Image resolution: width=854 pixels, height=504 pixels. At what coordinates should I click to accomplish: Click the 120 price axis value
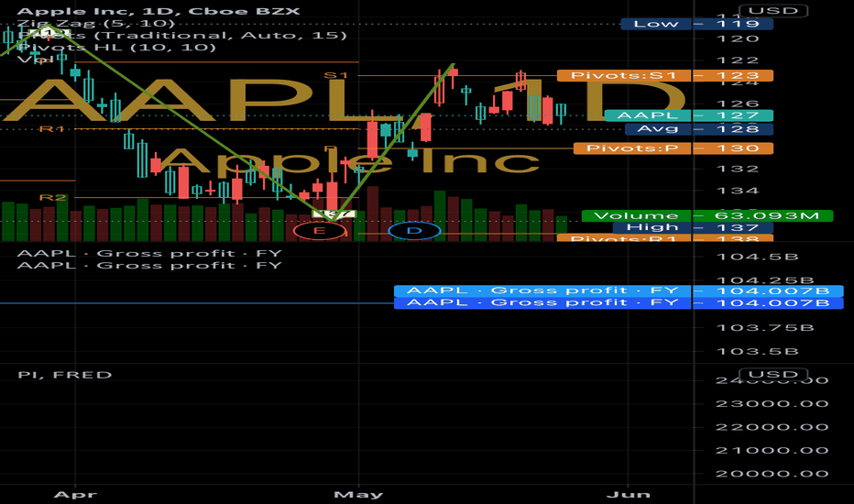point(738,38)
